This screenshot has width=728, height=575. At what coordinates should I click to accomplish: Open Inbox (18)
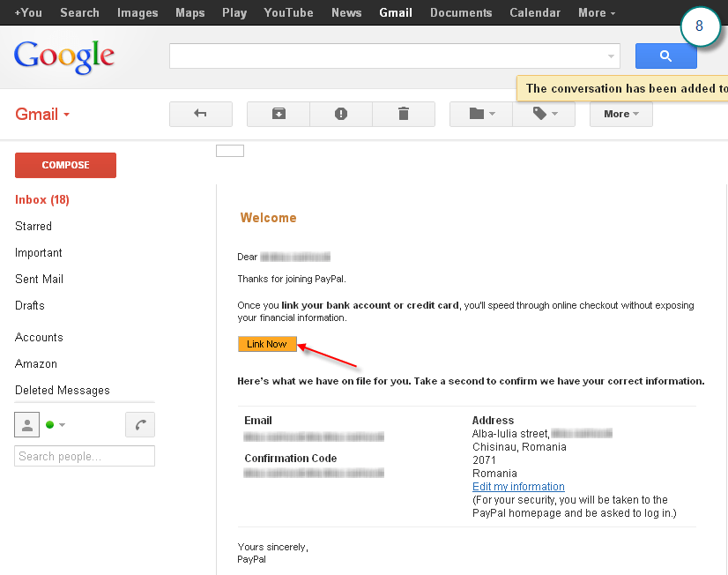[x=42, y=199]
